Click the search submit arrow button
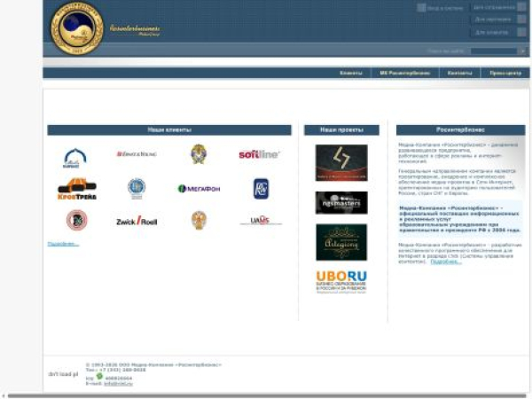532x399 pixels. 522,51
